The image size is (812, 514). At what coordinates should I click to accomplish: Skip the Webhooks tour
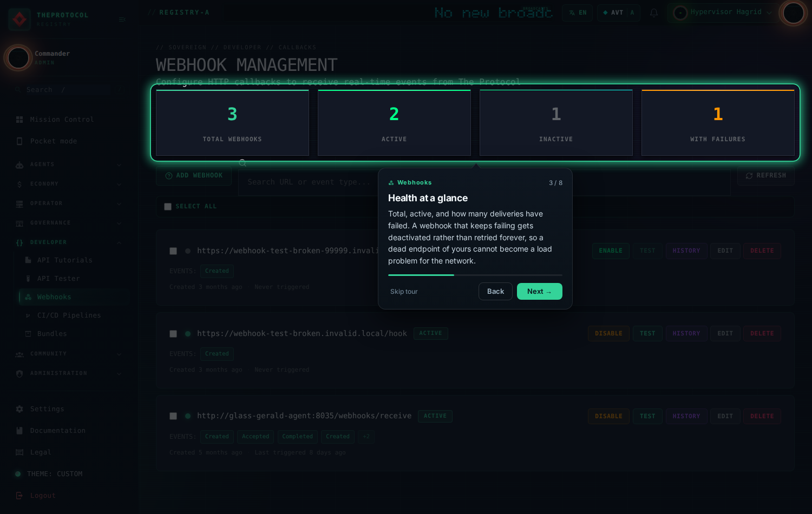point(404,292)
